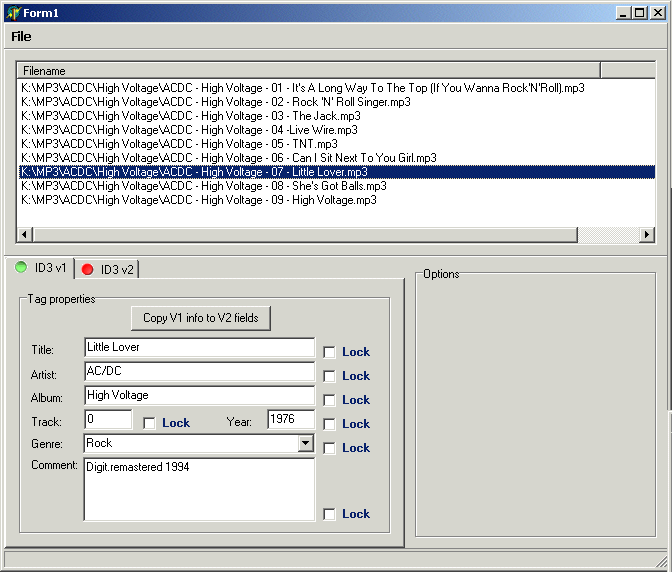Open the File menu
This screenshot has width=672, height=572.
pos(21,36)
